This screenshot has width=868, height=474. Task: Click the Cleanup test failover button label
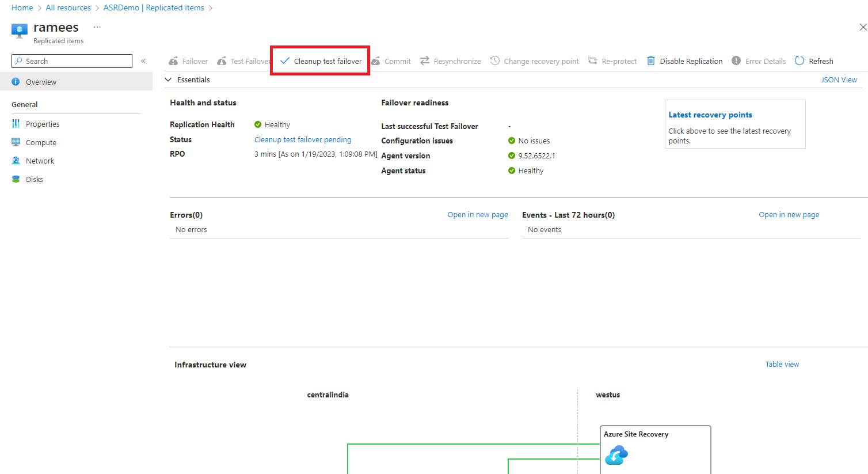pos(328,61)
